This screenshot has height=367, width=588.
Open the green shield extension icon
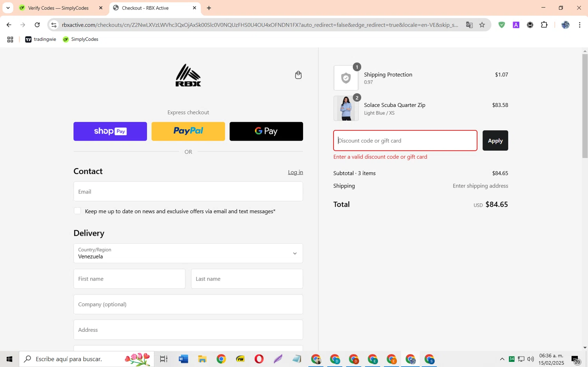coord(502,25)
